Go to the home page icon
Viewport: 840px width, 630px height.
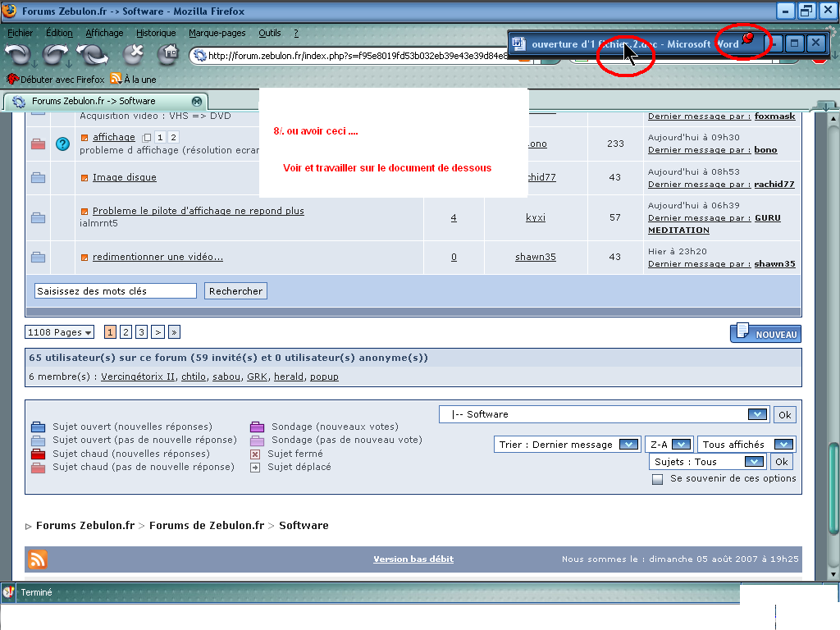coord(169,54)
